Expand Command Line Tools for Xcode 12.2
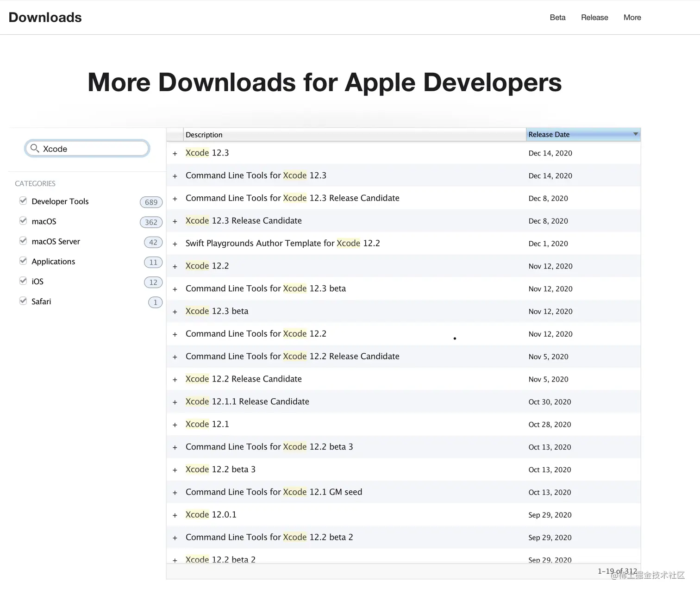 click(x=175, y=335)
